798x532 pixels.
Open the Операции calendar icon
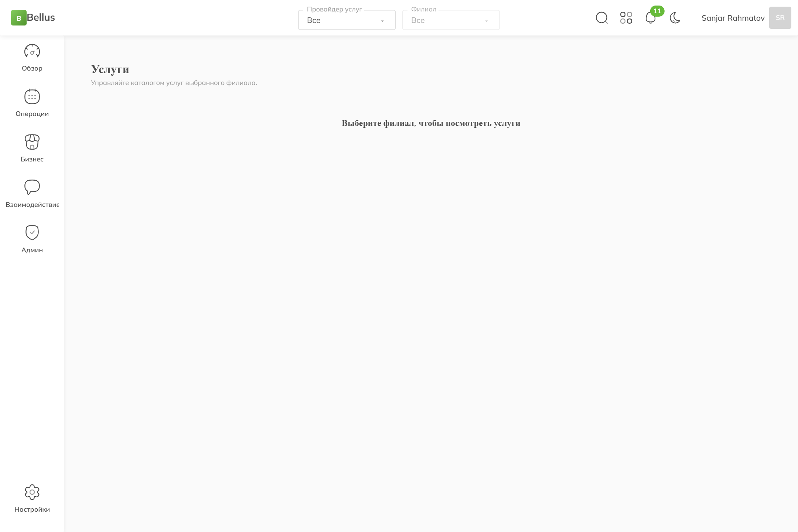click(32, 97)
